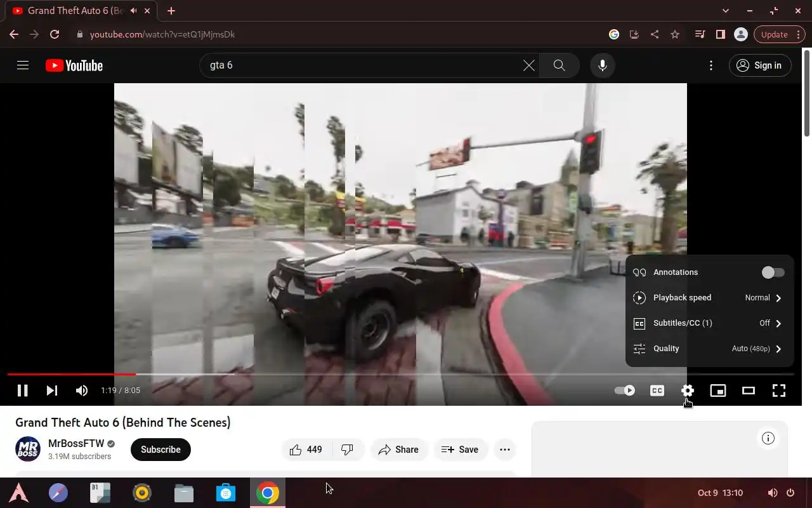
Task: Mute the video player volume
Action: point(82,391)
